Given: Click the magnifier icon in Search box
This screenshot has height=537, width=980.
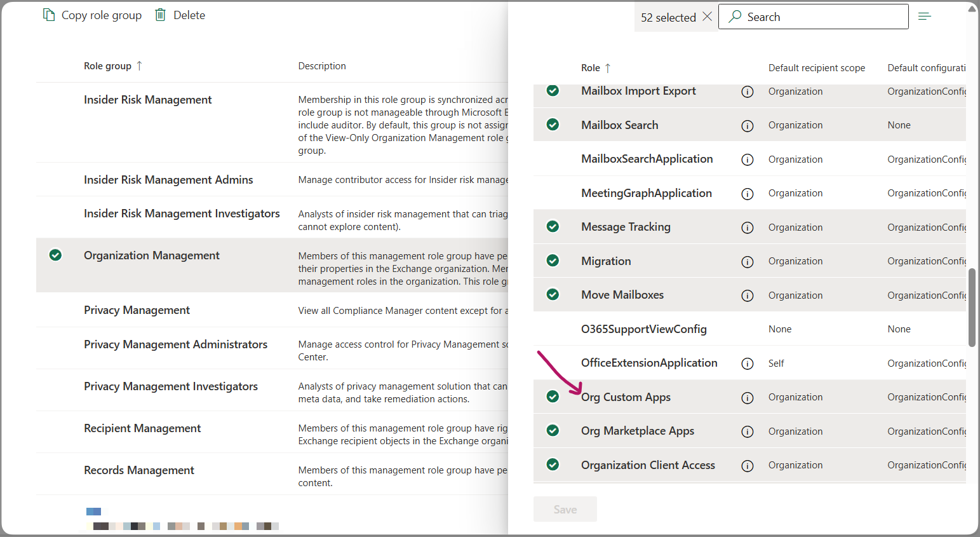Looking at the screenshot, I should pyautogui.click(x=735, y=17).
